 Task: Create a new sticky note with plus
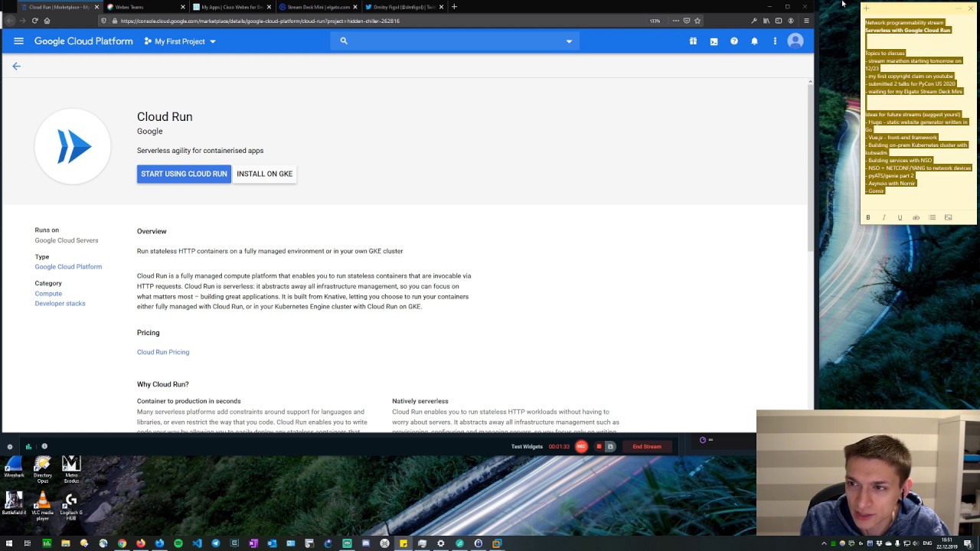(867, 8)
